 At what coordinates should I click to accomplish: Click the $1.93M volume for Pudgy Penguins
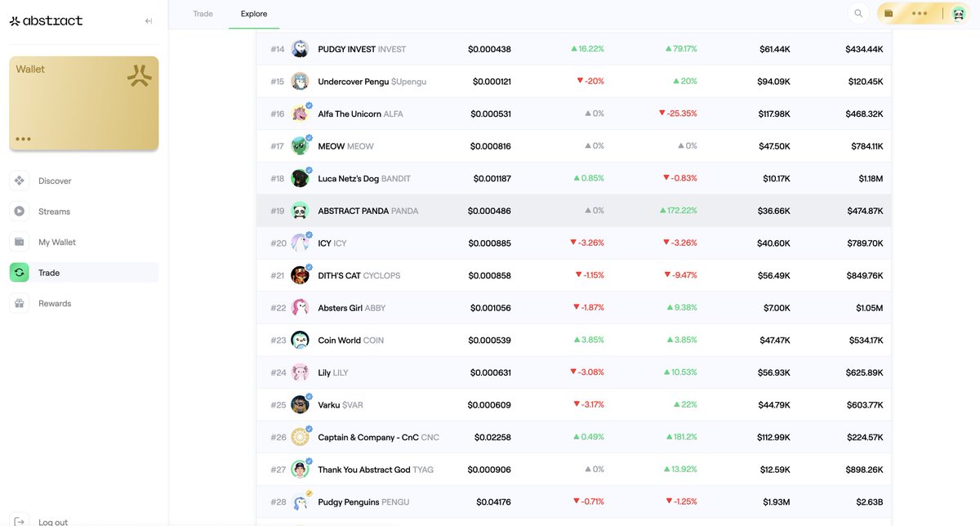[777, 502]
